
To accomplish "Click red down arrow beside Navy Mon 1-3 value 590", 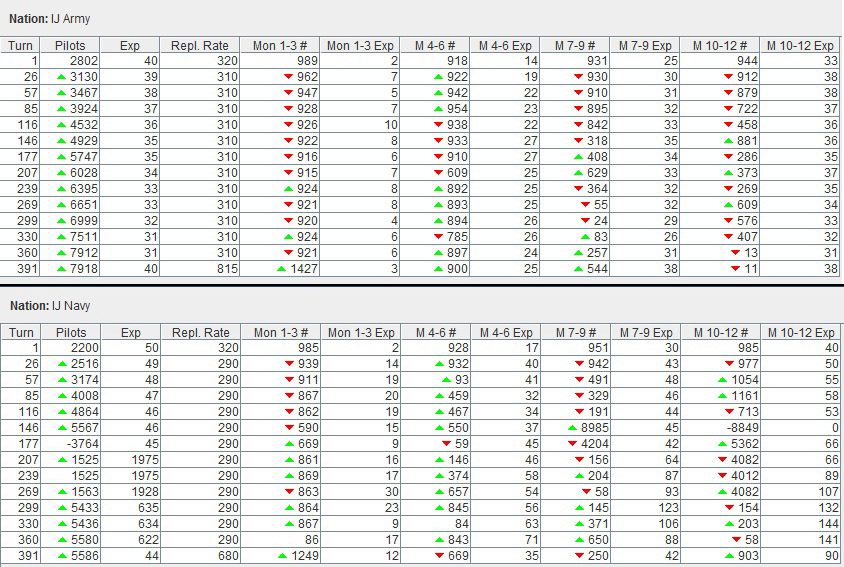I will pyautogui.click(x=290, y=428).
